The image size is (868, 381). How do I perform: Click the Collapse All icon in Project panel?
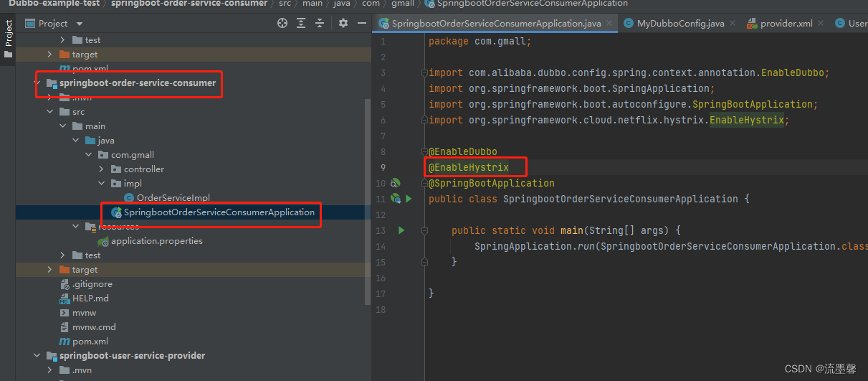320,23
